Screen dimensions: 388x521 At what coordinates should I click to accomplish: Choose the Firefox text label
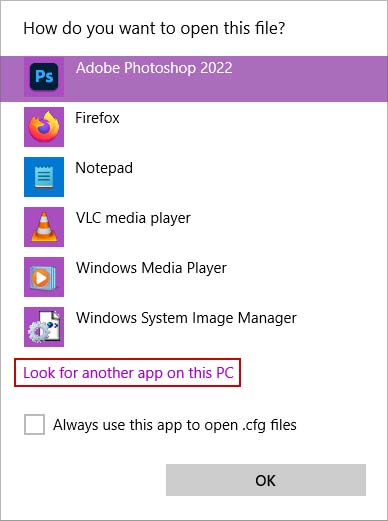coord(97,118)
